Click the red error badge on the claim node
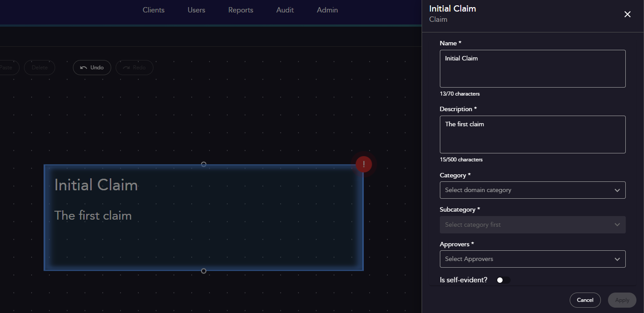The height and width of the screenshot is (313, 644). [x=364, y=164]
